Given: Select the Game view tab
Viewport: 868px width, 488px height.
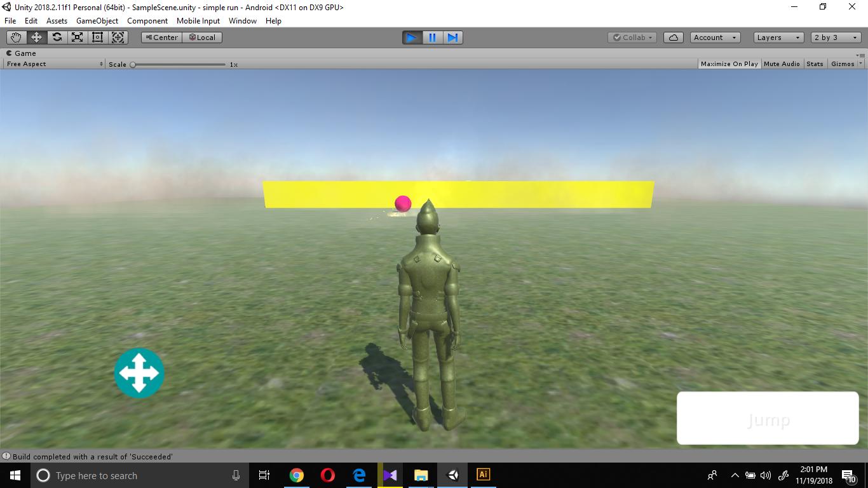Looking at the screenshot, I should [21, 53].
